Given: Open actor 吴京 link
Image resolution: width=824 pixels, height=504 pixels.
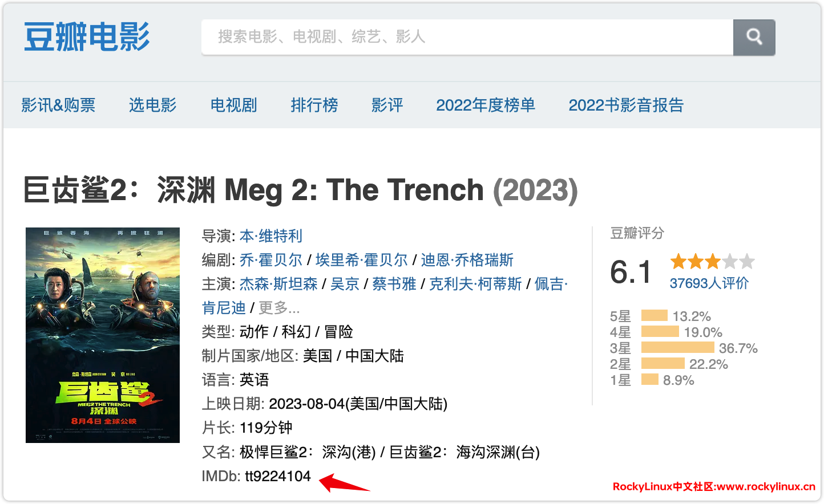Looking at the screenshot, I should point(345,284).
